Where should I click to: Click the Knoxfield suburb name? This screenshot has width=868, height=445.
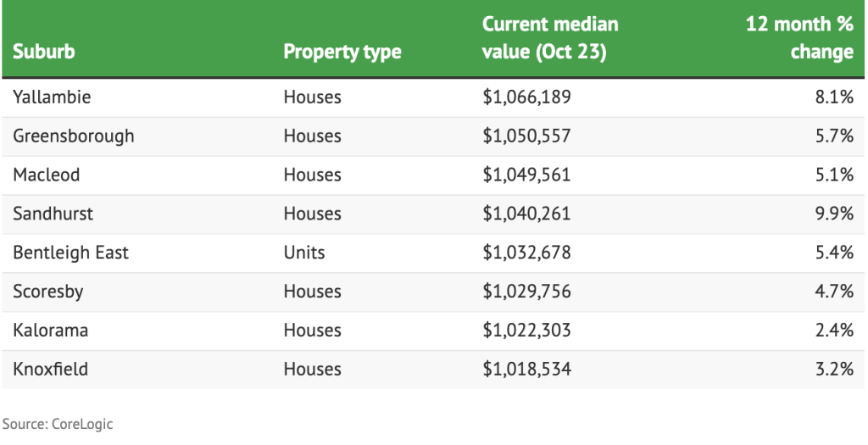point(51,370)
